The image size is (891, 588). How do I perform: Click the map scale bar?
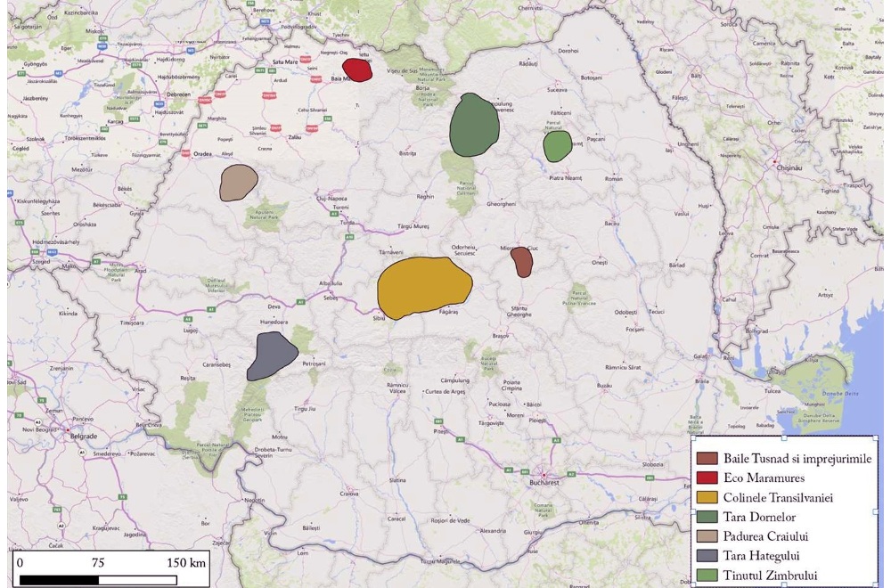(98, 579)
